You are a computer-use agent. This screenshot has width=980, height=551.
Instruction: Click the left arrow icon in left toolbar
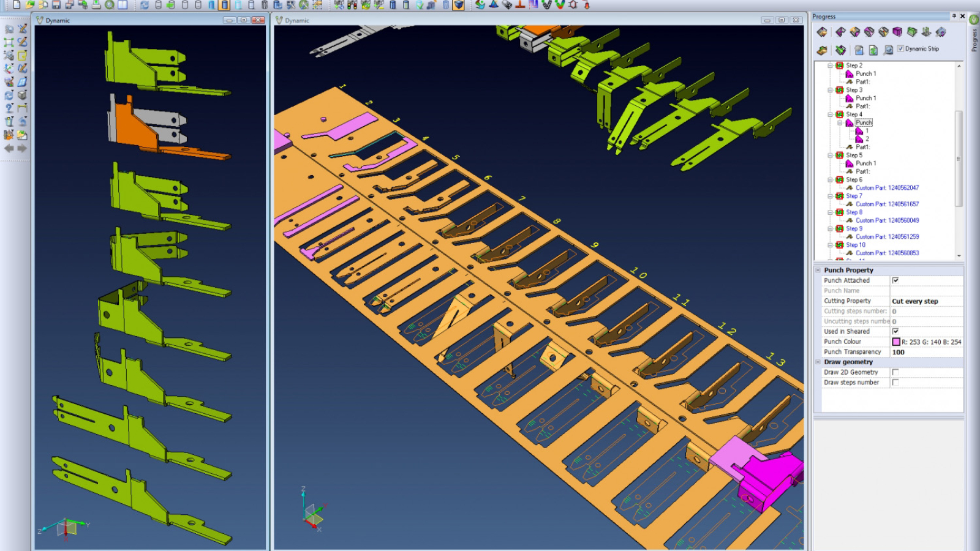tap(9, 149)
